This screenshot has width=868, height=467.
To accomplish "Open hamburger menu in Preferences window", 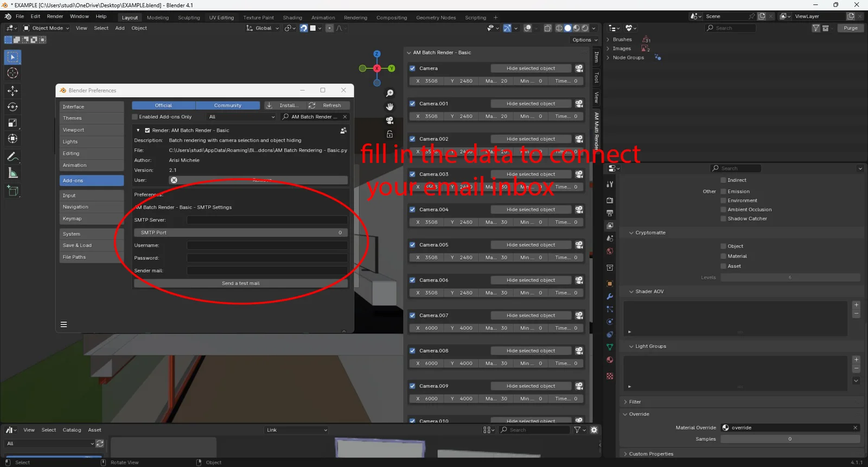I will pyautogui.click(x=63, y=325).
